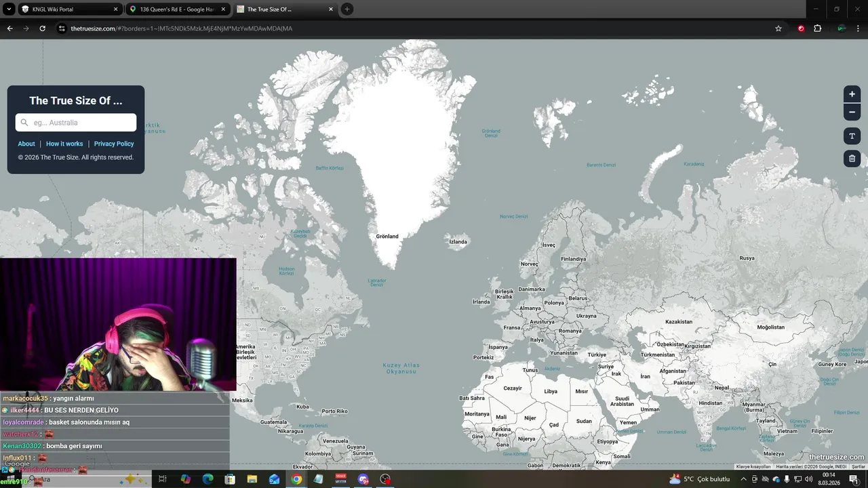
Task: Open the 'How it works' link
Action: 64,144
